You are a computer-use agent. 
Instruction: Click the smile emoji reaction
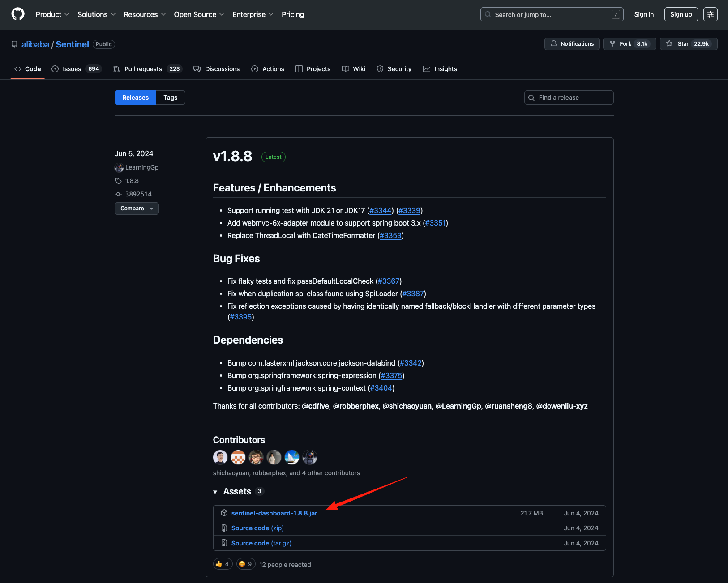(246, 564)
